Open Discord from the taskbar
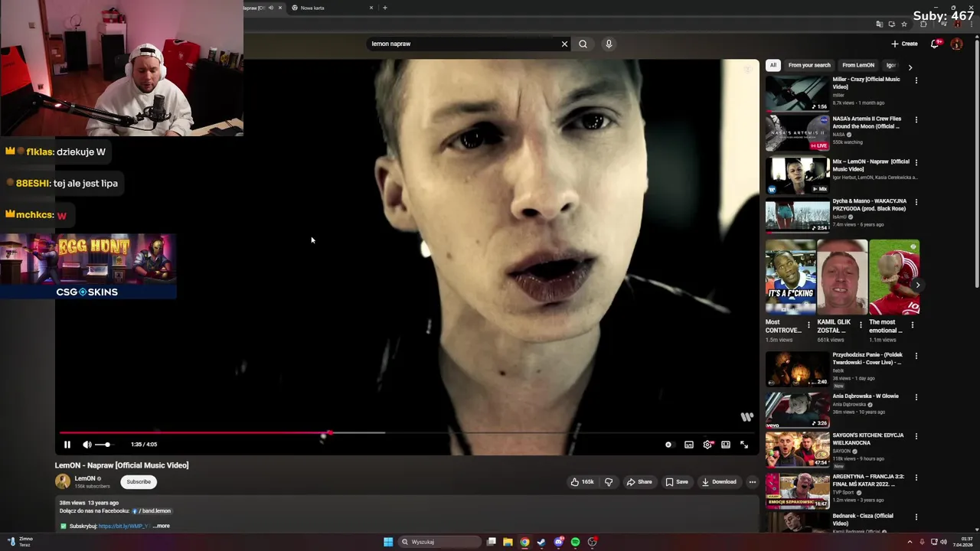 tap(559, 542)
